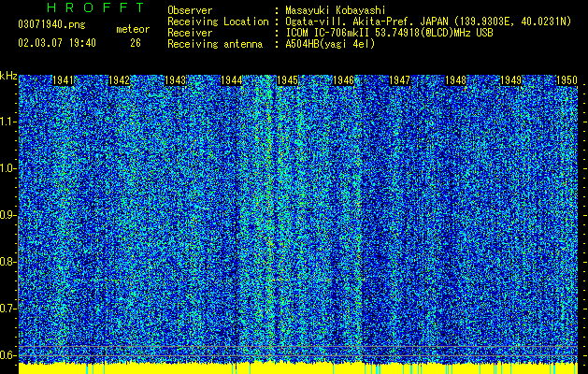
Task: Click the 1949 time marker
Action: coord(511,80)
